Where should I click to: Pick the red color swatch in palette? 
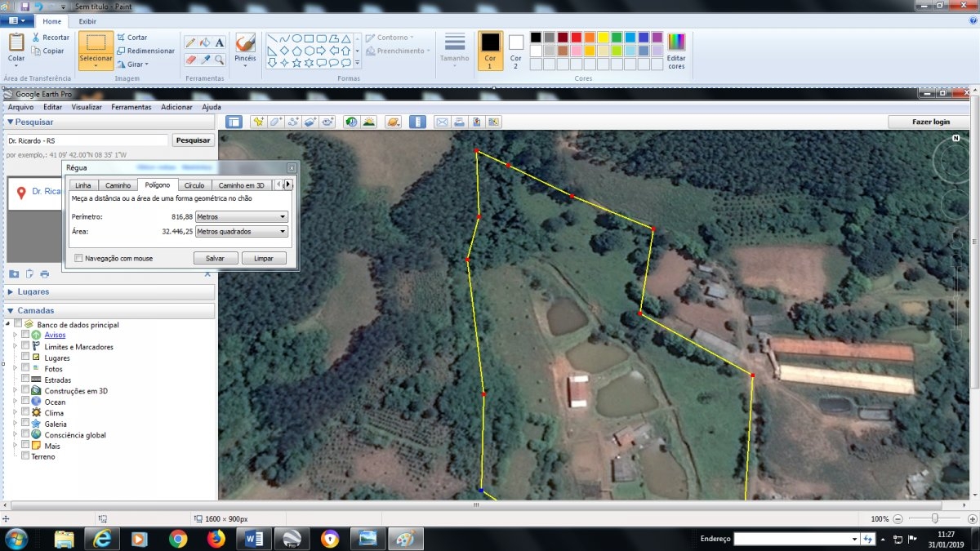click(x=576, y=38)
